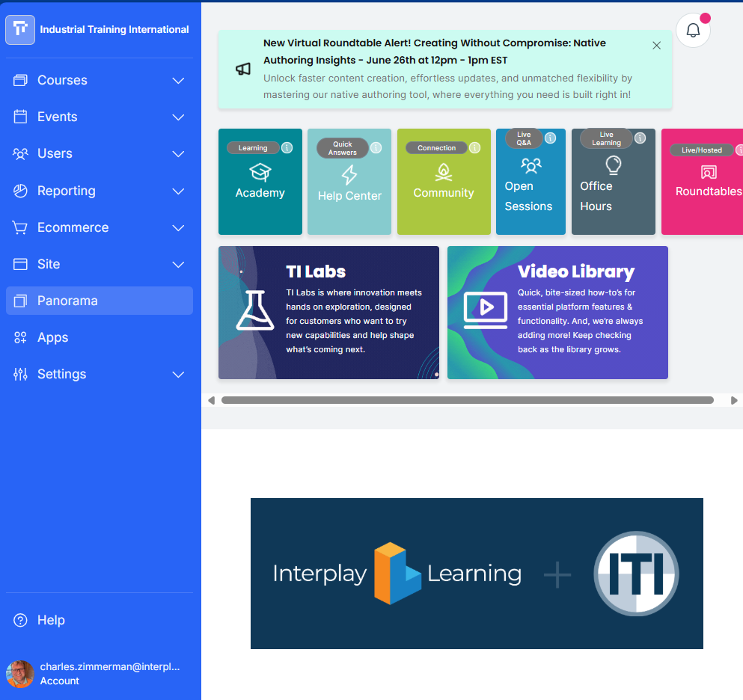
Task: Open the Account link
Action: coord(60,681)
